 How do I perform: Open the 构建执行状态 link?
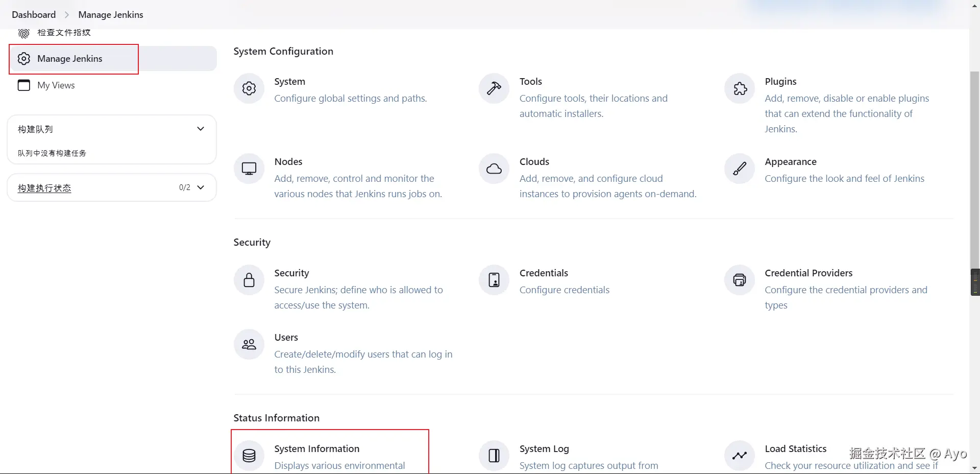click(x=44, y=188)
